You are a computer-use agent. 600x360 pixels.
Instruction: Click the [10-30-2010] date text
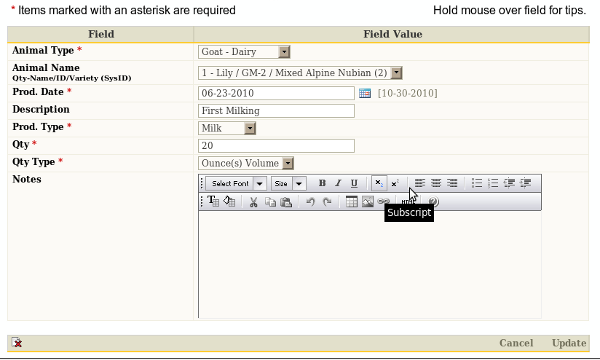tap(408, 93)
